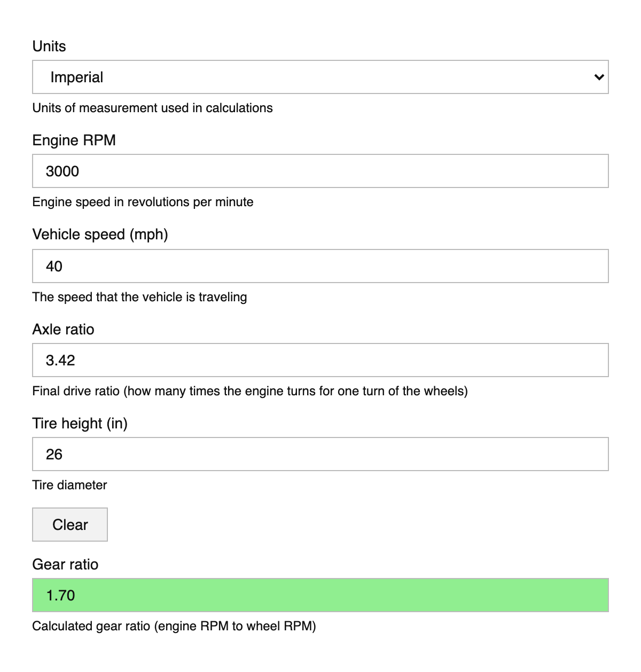Focus the Engine RPM input field
This screenshot has height=672, width=641.
tap(319, 171)
